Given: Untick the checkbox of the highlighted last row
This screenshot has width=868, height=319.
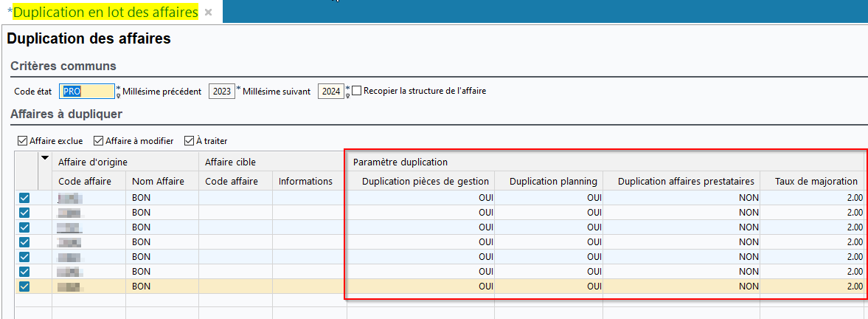Looking at the screenshot, I should [x=24, y=287].
